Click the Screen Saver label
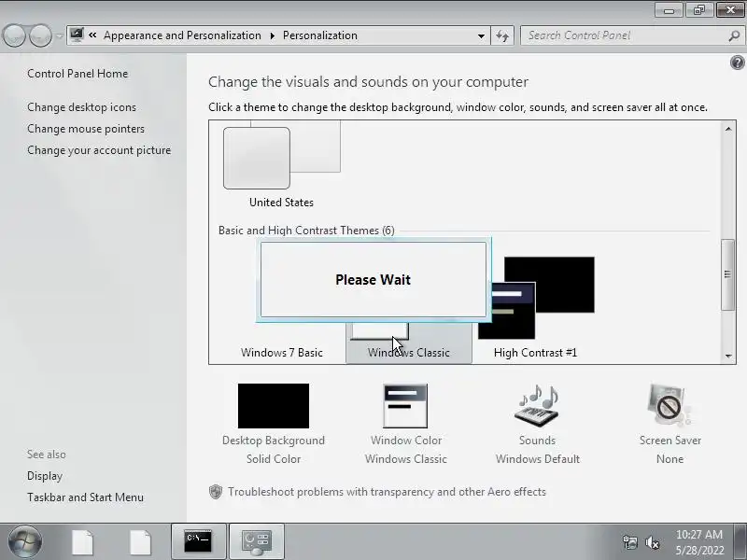Screen dimensions: 747x560 click(x=669, y=441)
